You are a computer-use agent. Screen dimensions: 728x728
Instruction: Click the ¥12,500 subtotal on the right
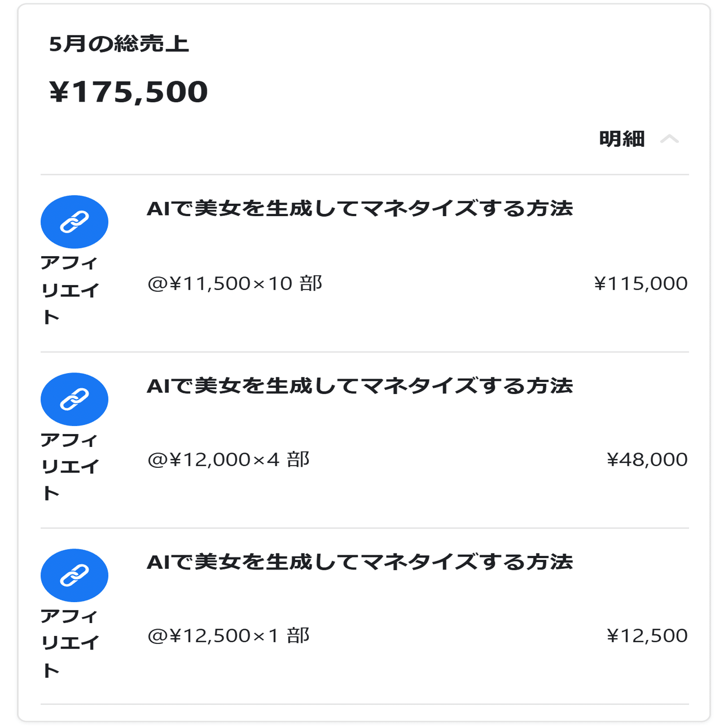[x=647, y=636]
